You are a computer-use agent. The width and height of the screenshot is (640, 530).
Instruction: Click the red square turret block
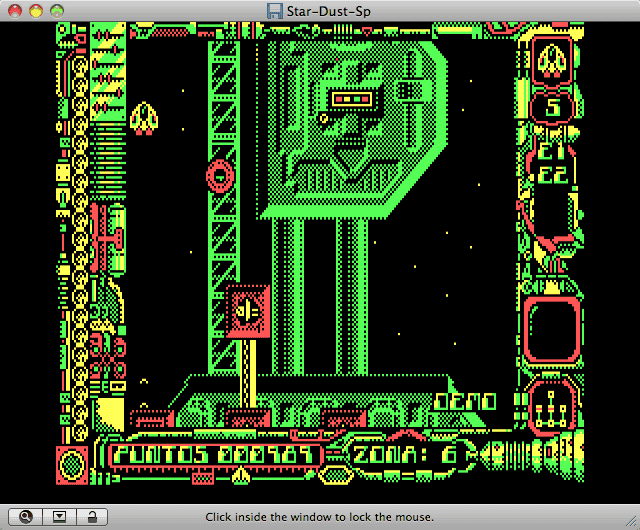(248, 312)
